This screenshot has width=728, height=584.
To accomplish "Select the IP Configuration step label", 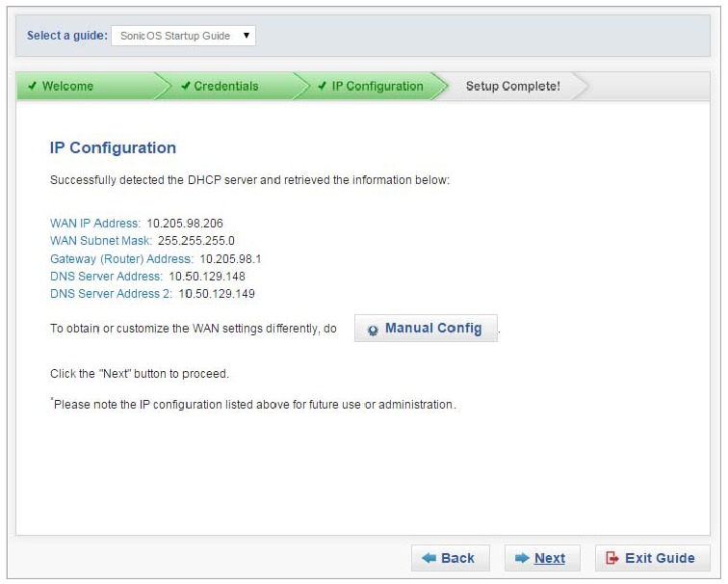I will pyautogui.click(x=377, y=87).
